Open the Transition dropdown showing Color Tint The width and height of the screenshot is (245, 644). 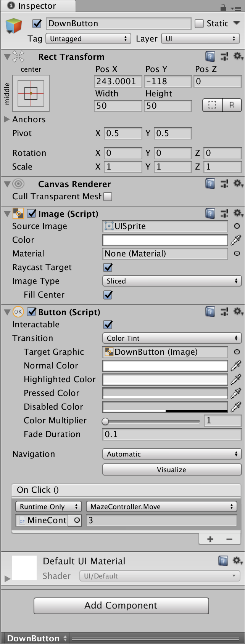click(172, 338)
